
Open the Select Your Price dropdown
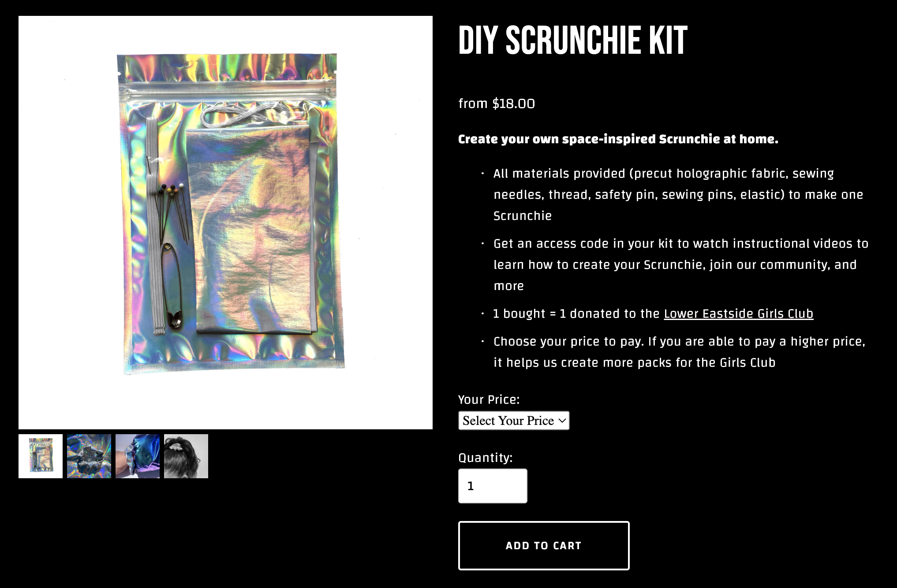(514, 421)
